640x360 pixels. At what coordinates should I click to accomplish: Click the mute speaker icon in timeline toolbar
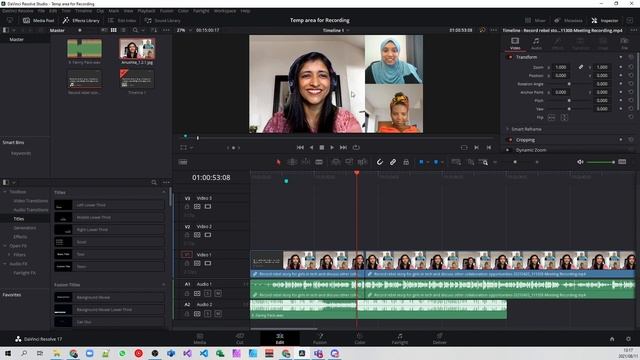(x=580, y=162)
